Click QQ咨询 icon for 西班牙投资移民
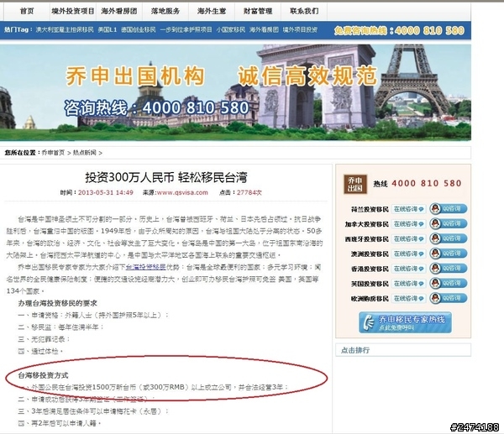Viewport: 504px width, 434px height. 449,238
